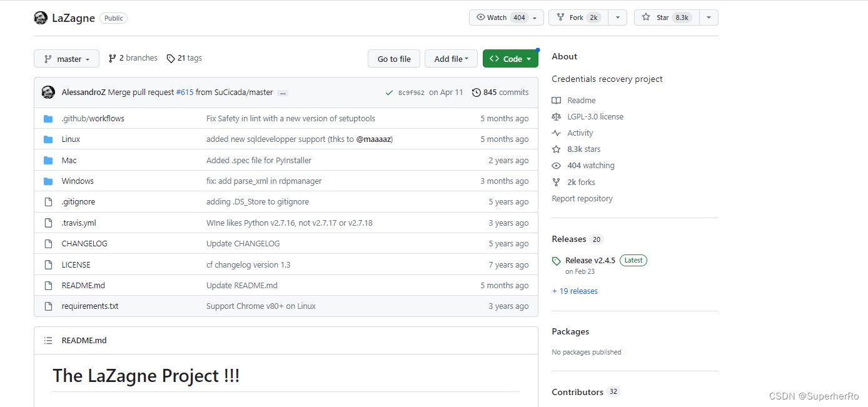Click the requirements.txt file icon
This screenshot has height=407, width=868.
click(48, 306)
